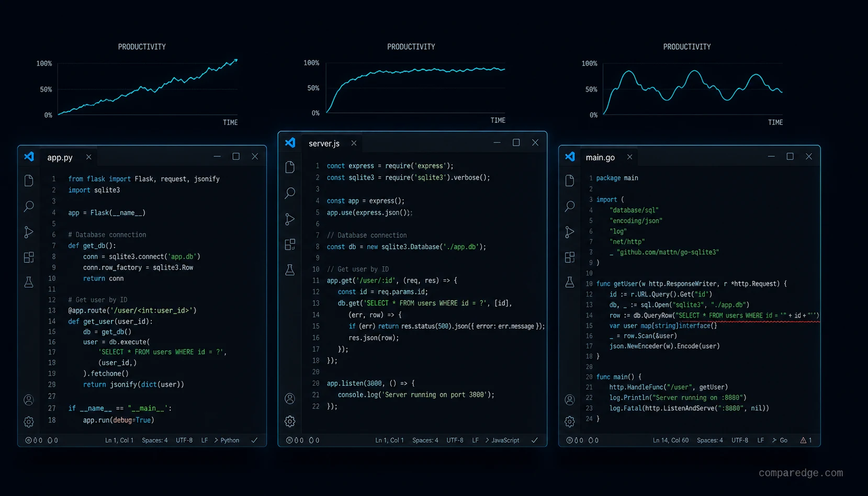Open Testing flask icon in main.go window
This screenshot has width=868, height=496.
[570, 283]
